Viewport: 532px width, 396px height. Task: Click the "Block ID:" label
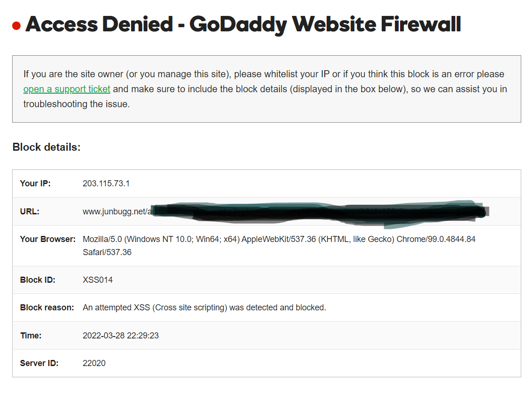point(37,280)
